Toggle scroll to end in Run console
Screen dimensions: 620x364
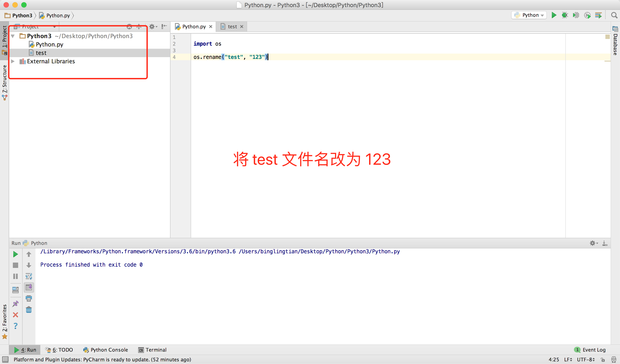[x=29, y=287]
